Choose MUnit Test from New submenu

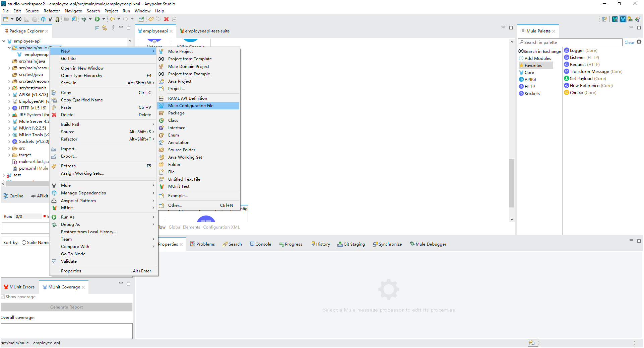coord(198,187)
